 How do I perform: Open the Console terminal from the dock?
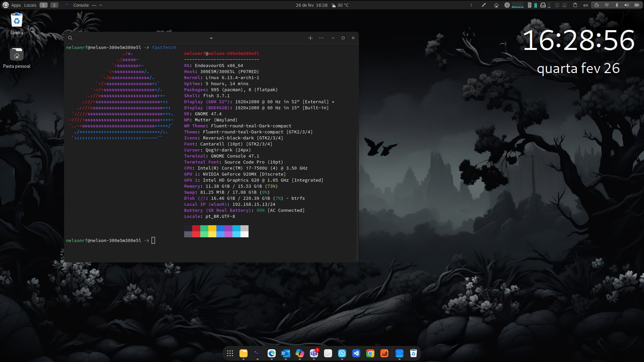coord(257,353)
